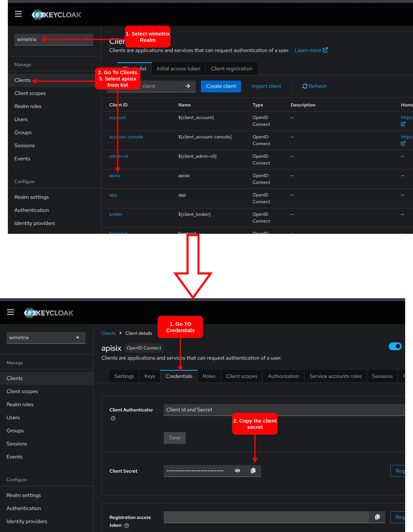Image resolution: width=413 pixels, height=532 pixels.
Task: Open Authentication in top sidebar
Action: (54, 210)
